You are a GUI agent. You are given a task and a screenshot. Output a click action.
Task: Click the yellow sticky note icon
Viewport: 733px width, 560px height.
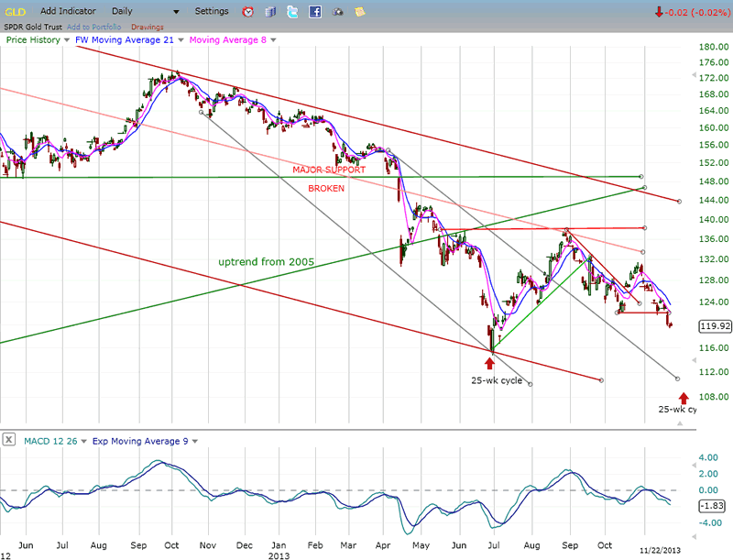tap(360, 12)
